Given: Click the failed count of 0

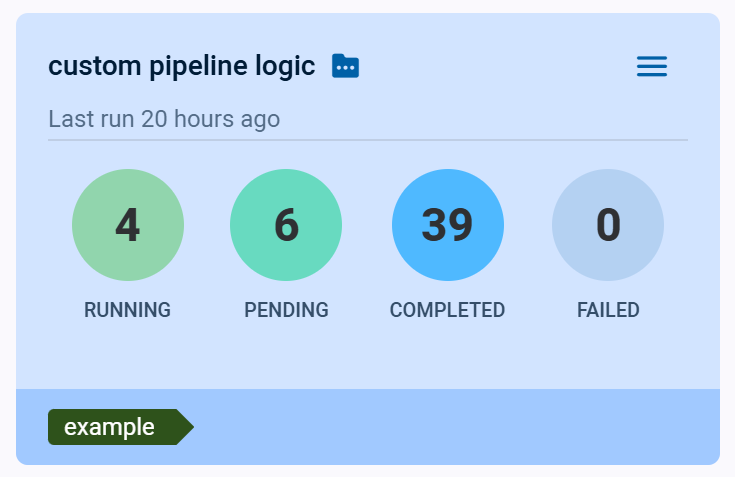Looking at the screenshot, I should pos(608,225).
